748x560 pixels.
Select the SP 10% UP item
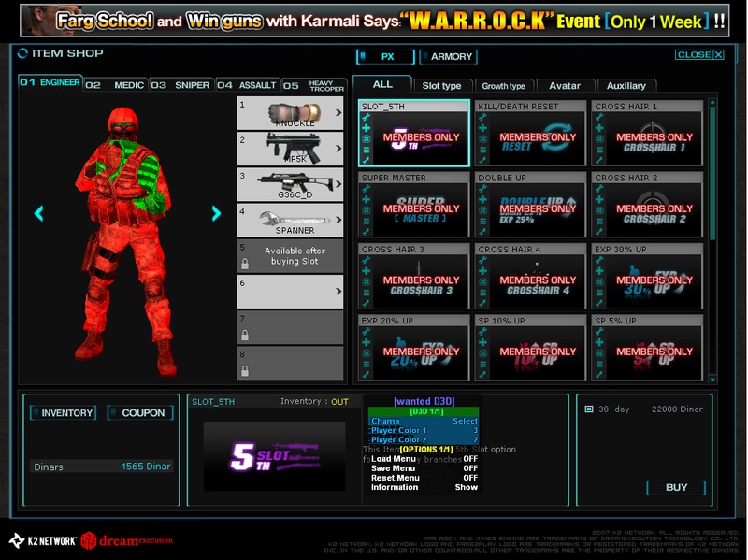point(530,347)
